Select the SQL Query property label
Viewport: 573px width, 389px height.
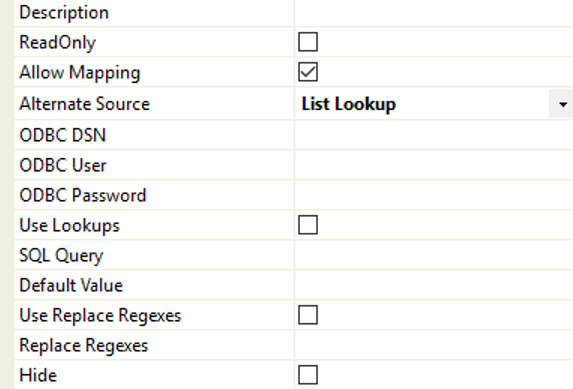[61, 255]
